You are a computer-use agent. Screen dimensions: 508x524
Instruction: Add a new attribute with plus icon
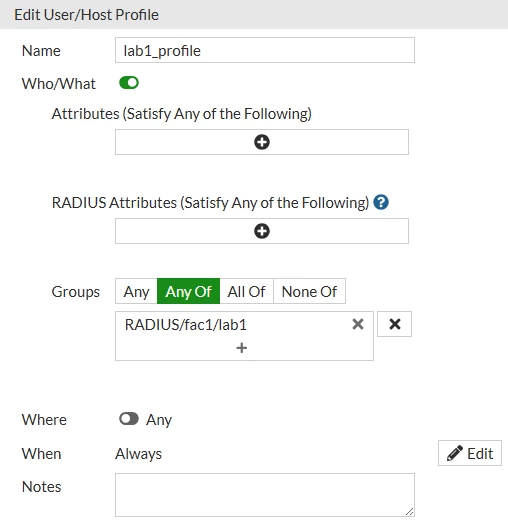click(262, 142)
